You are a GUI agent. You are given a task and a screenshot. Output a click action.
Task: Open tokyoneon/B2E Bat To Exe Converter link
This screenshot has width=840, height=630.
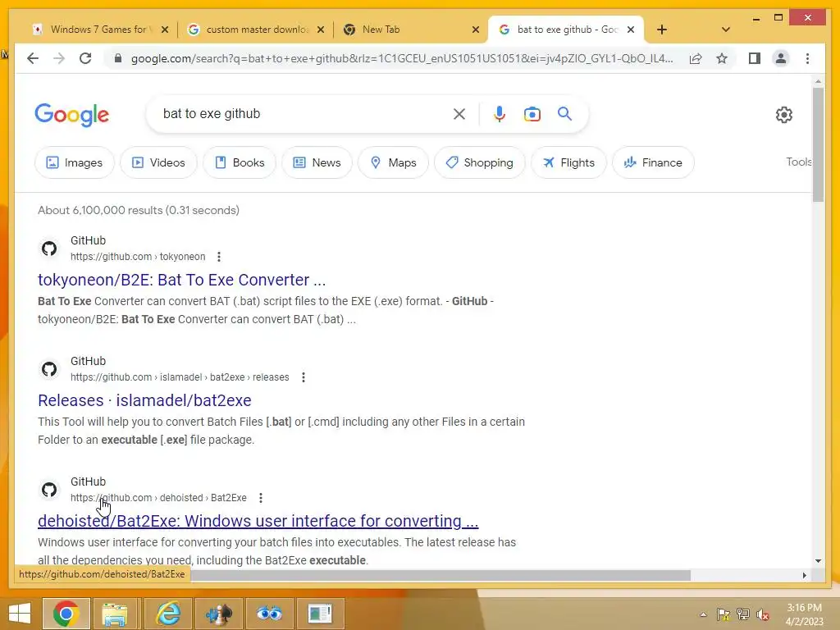click(181, 280)
